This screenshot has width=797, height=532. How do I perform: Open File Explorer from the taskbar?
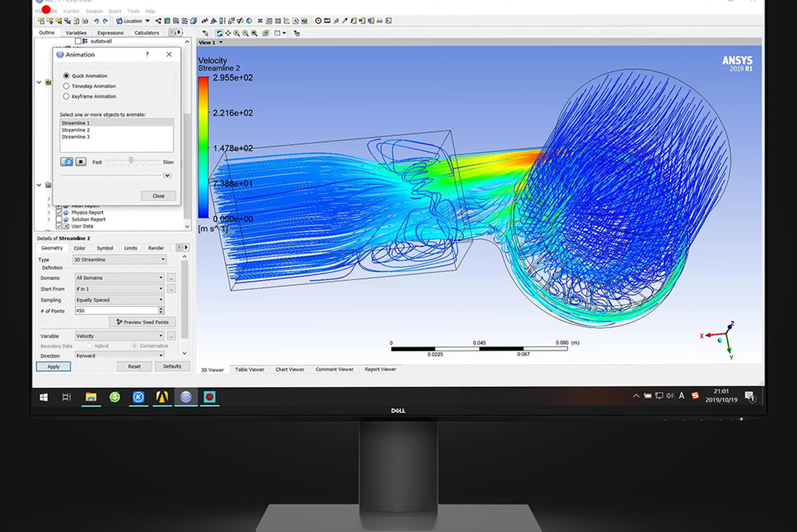(x=91, y=397)
